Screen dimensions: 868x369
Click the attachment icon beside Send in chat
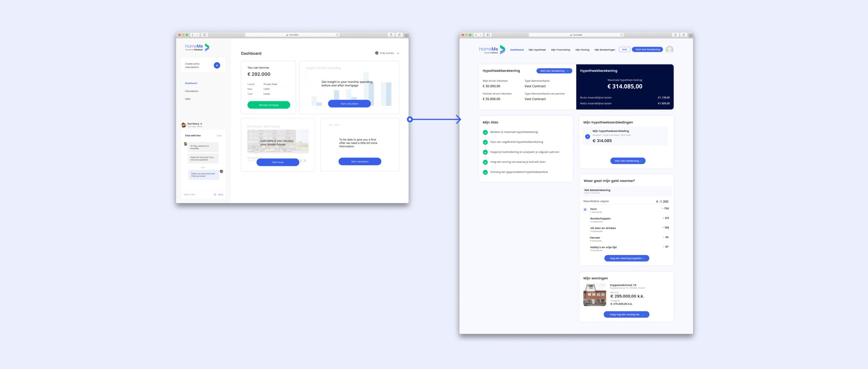coord(215,195)
